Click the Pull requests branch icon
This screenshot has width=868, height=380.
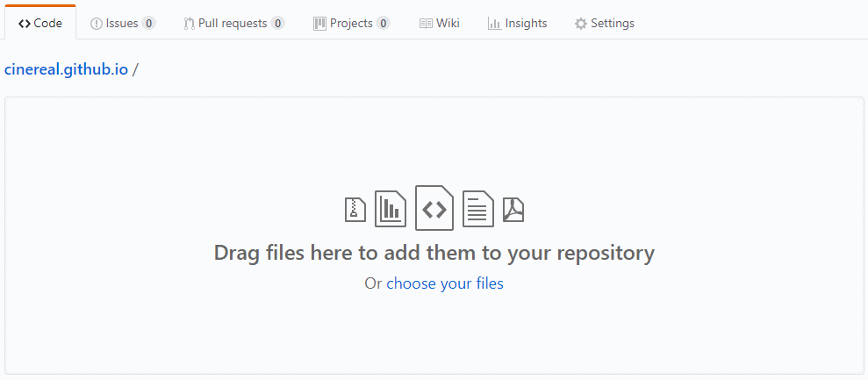pos(189,24)
